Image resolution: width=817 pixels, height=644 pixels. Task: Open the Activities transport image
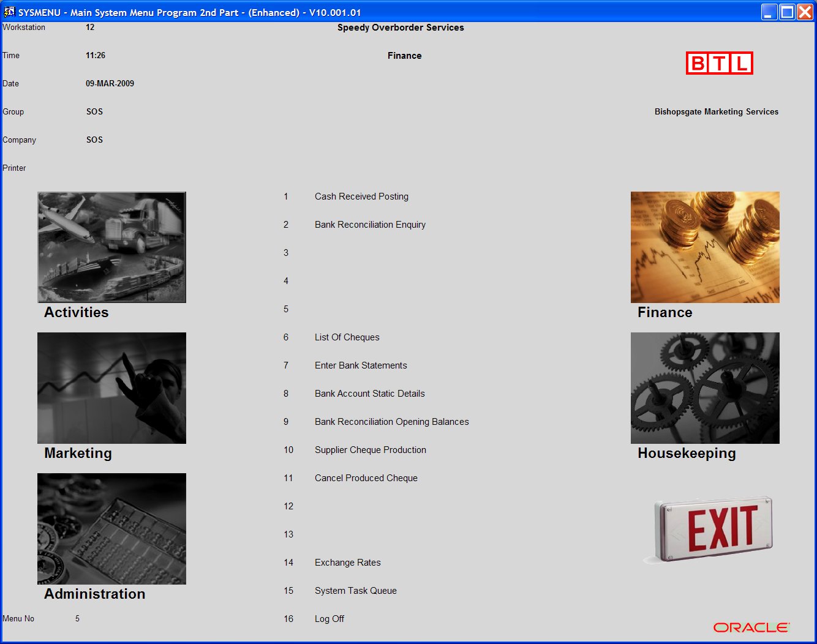pos(111,247)
